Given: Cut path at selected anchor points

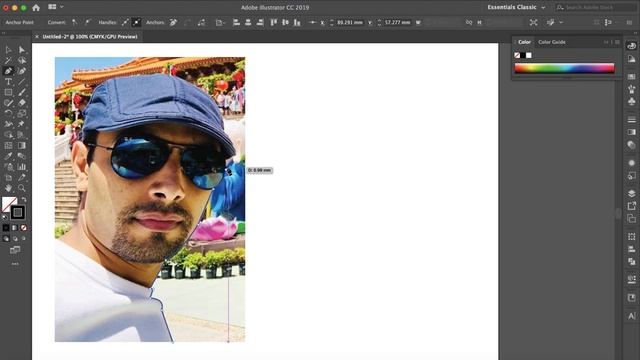Looking at the screenshot, I should (x=201, y=22).
